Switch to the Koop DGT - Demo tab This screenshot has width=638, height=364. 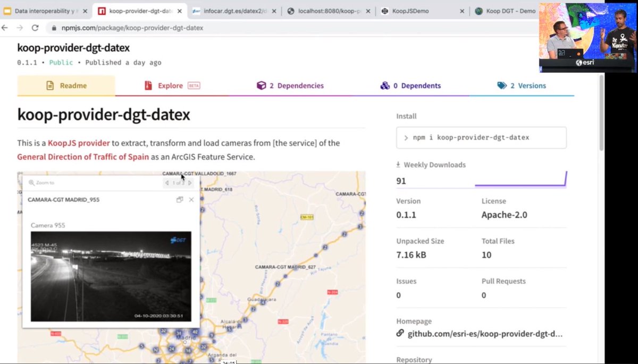(x=504, y=11)
